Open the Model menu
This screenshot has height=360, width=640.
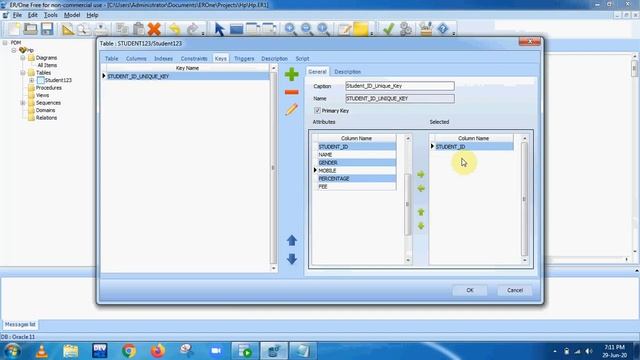point(72,15)
